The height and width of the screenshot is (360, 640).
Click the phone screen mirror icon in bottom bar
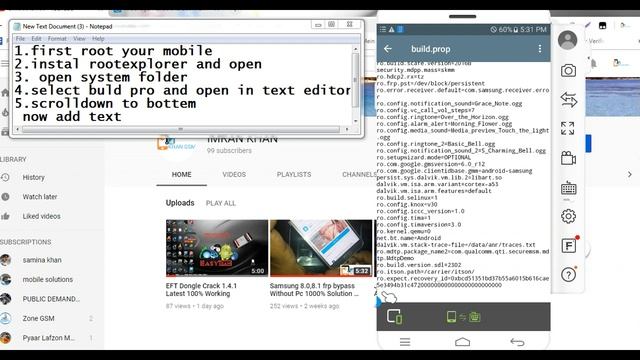(x=394, y=317)
